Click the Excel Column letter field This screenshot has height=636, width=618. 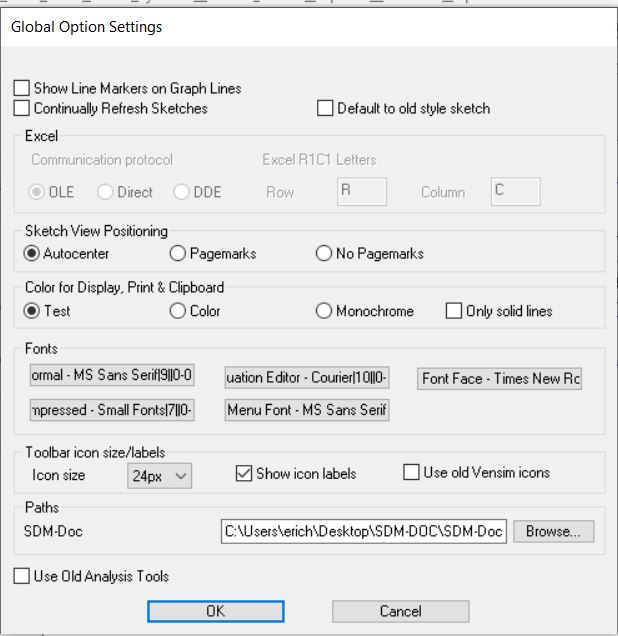515,191
